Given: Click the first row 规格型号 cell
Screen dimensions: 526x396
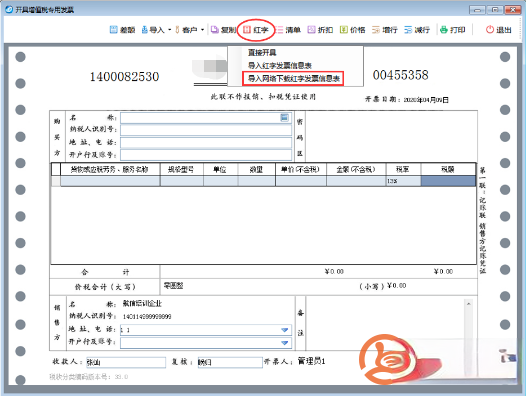Looking at the screenshot, I should pos(181,181).
